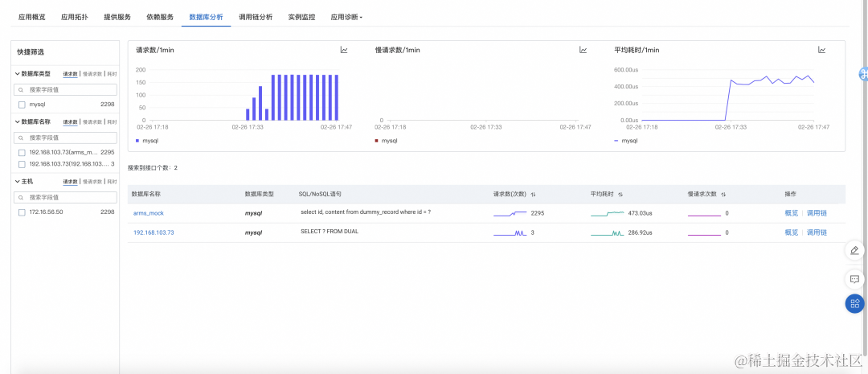Screen dimensions: 868x374
Task: Click search magnifier in 数据库类型 filter
Action: coord(21,90)
